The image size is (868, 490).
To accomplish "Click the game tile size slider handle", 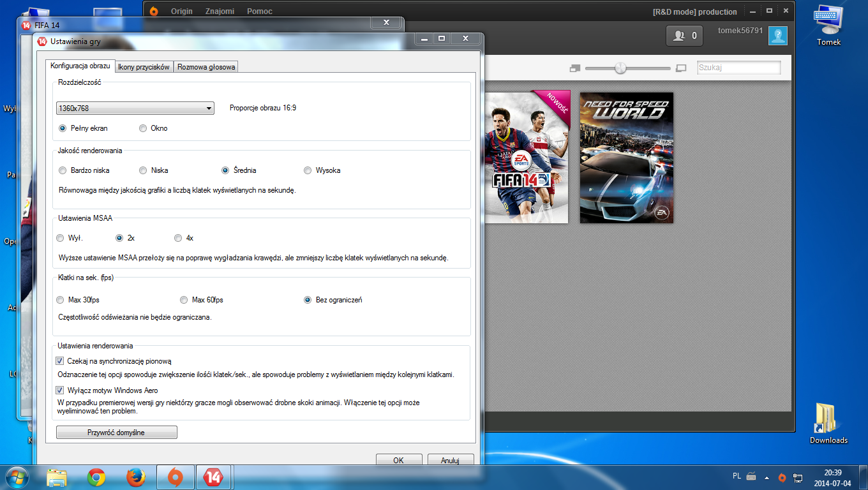I will coord(620,68).
